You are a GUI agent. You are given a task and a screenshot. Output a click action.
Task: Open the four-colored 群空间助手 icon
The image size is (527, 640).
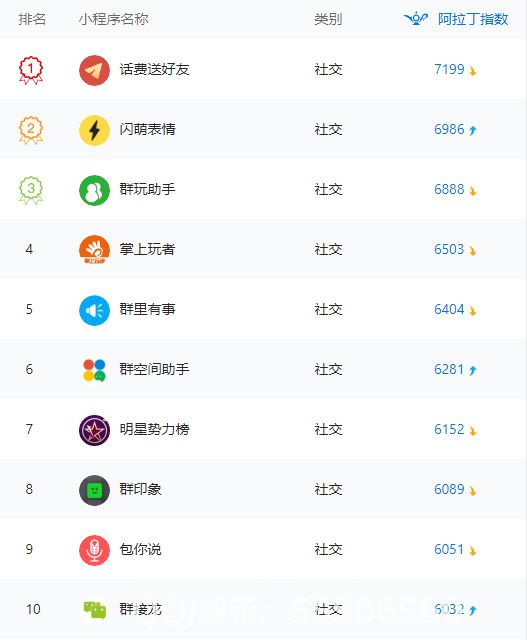94,370
